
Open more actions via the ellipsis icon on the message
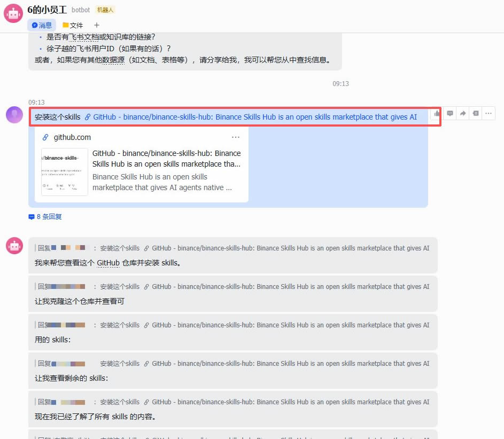click(487, 113)
